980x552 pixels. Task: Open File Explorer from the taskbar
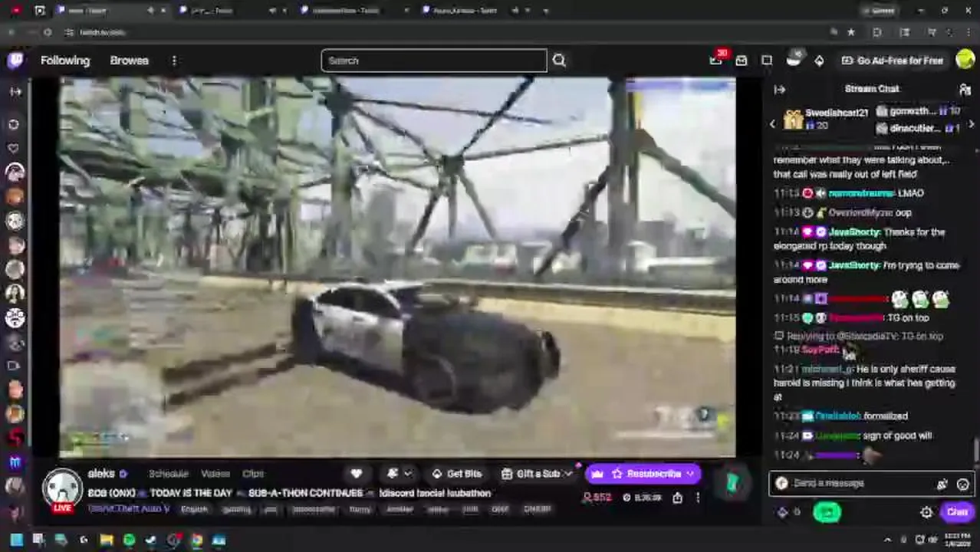click(x=106, y=540)
